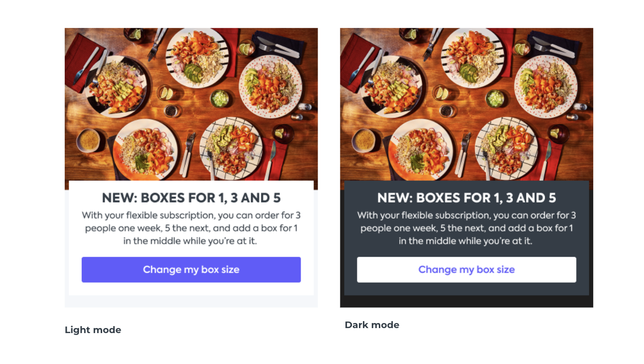The height and width of the screenshot is (364, 644).
Task: Click the brown spice bowl in light mode photo
Action: point(89,140)
